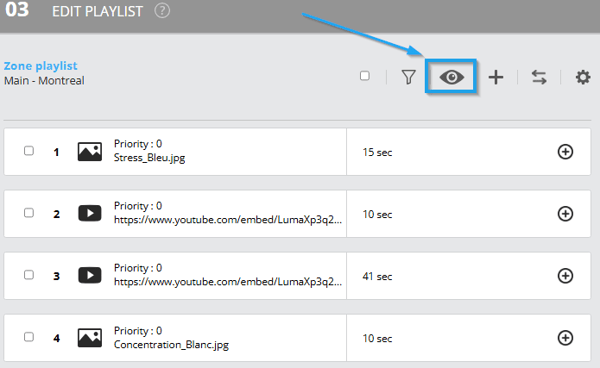Screen dimensions: 600x368
Task: Open the playlist preview eye icon
Action: (452, 77)
